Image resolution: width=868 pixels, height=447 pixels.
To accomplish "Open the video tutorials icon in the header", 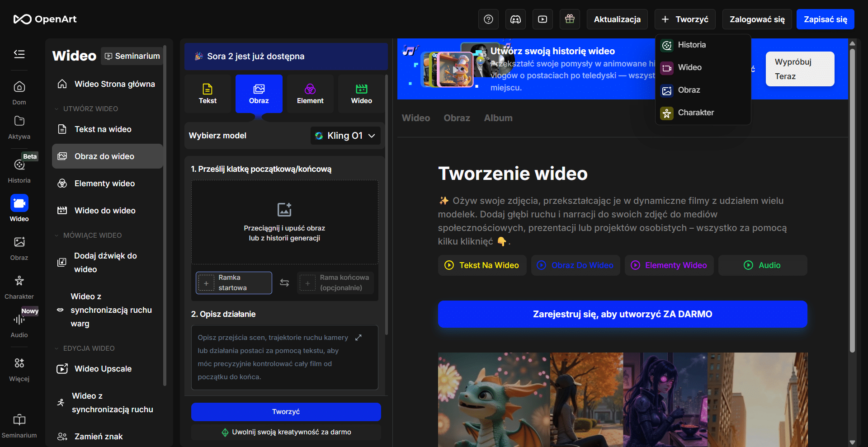I will [542, 19].
